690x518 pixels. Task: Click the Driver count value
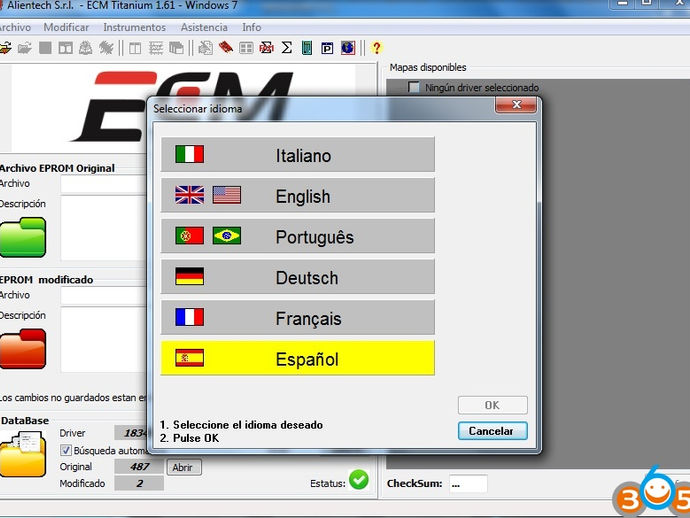[x=131, y=433]
